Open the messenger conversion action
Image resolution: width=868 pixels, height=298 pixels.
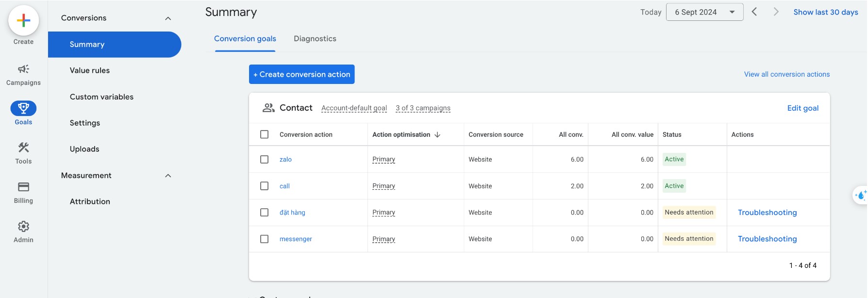(x=296, y=239)
